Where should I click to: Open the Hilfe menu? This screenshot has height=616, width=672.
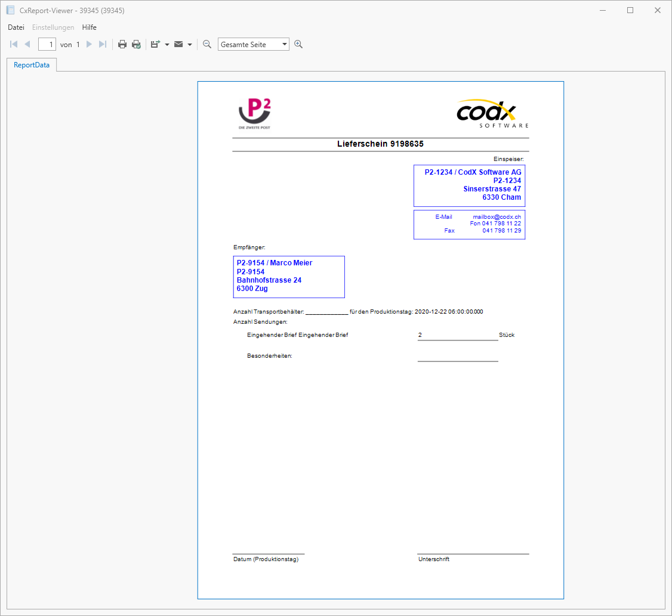(89, 27)
